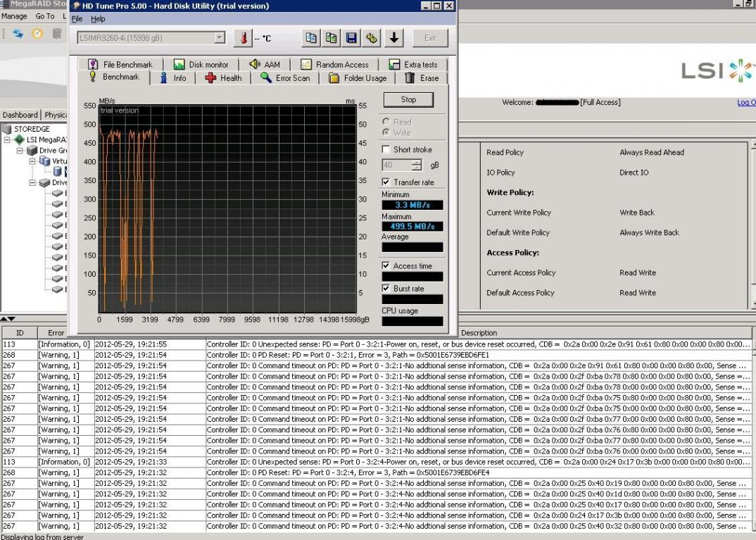Viewport: 756px width, 540px height.
Task: Switch to the Info tab
Action: click(x=172, y=78)
